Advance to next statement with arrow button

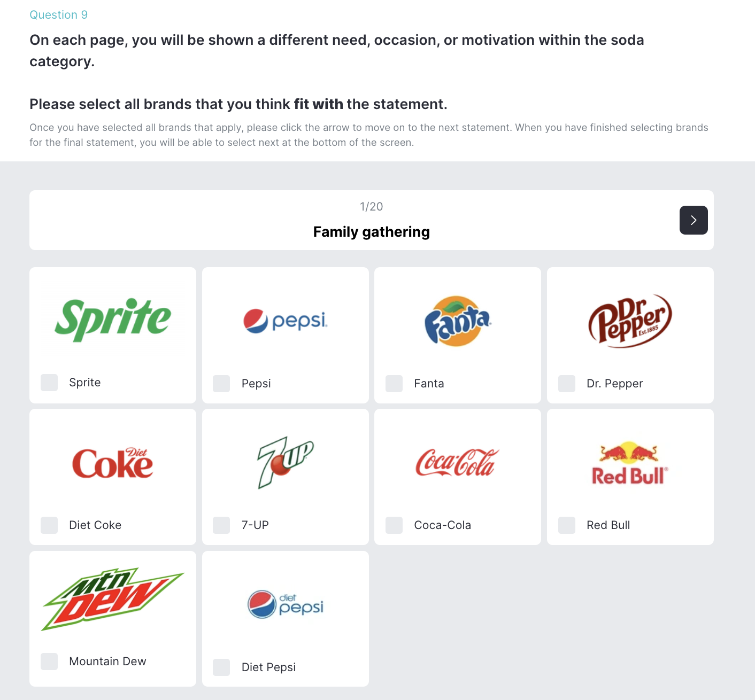[694, 220]
